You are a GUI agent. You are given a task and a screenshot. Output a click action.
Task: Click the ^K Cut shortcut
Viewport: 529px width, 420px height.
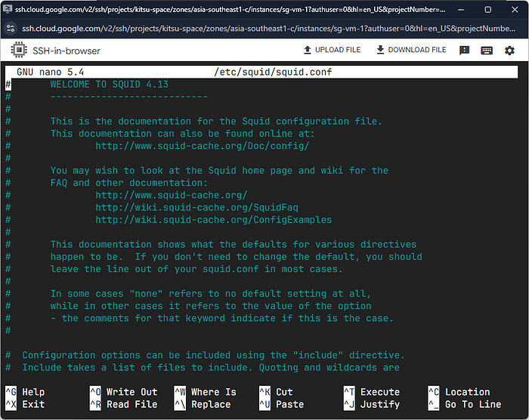pyautogui.click(x=276, y=392)
